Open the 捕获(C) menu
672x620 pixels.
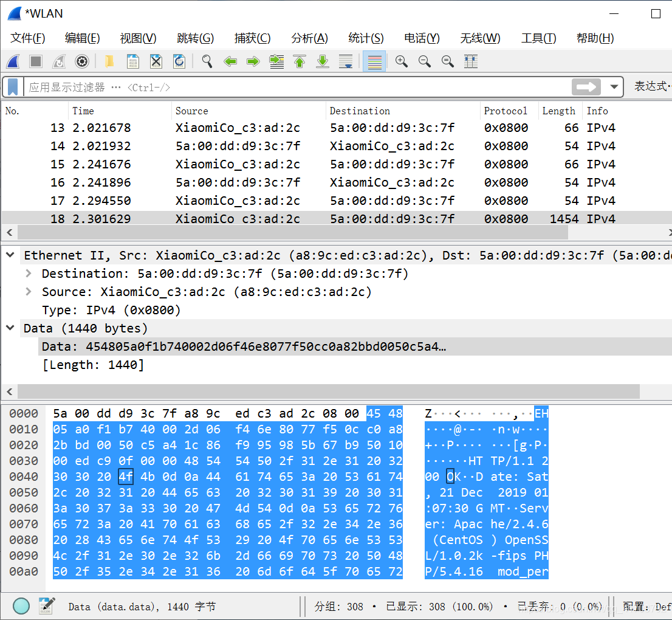coord(252,38)
